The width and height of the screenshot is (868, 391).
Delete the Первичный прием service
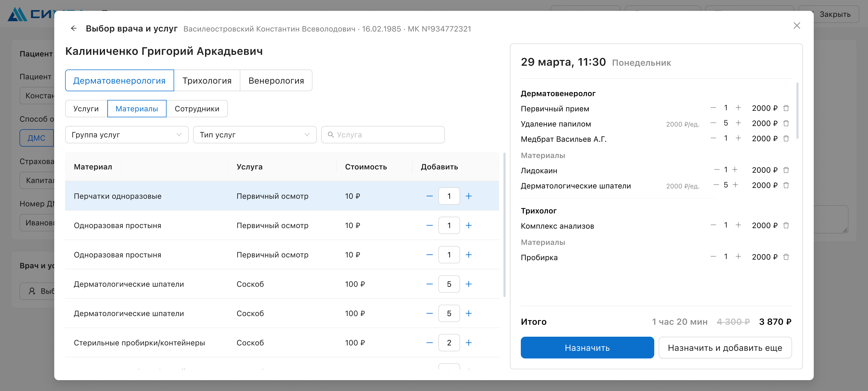[x=786, y=108]
